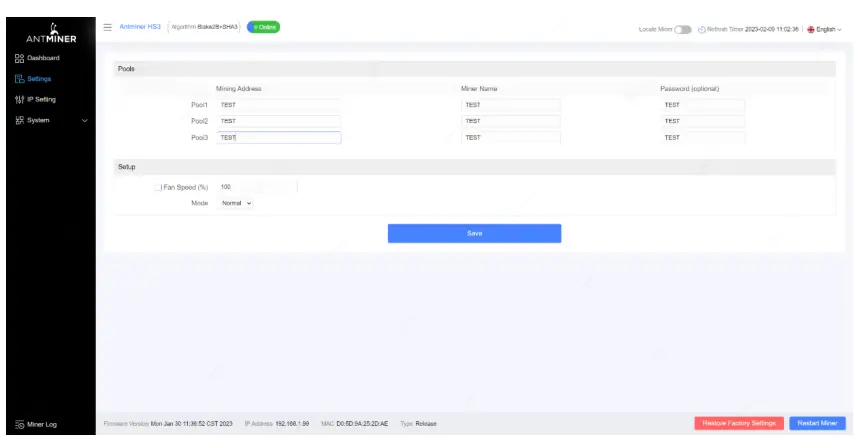Viewport: 855px width, 439px height.
Task: Click the Pool2 Password field
Action: pos(703,121)
